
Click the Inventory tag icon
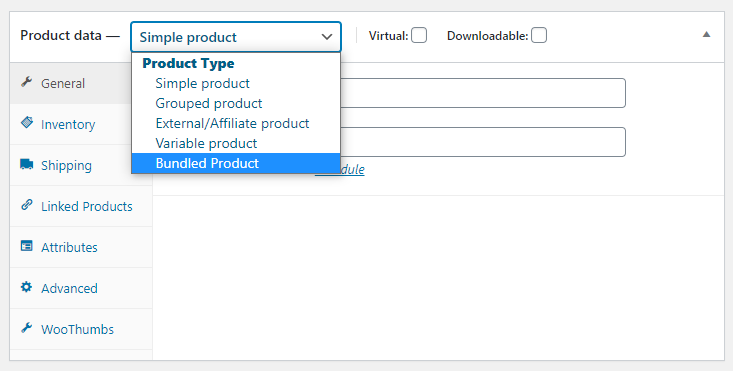pyautogui.click(x=27, y=123)
